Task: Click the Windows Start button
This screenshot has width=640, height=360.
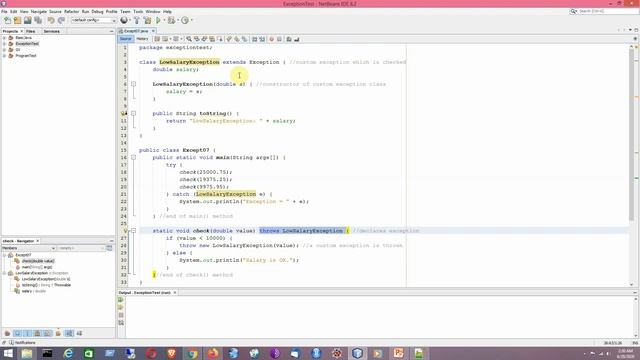Action: [8, 353]
